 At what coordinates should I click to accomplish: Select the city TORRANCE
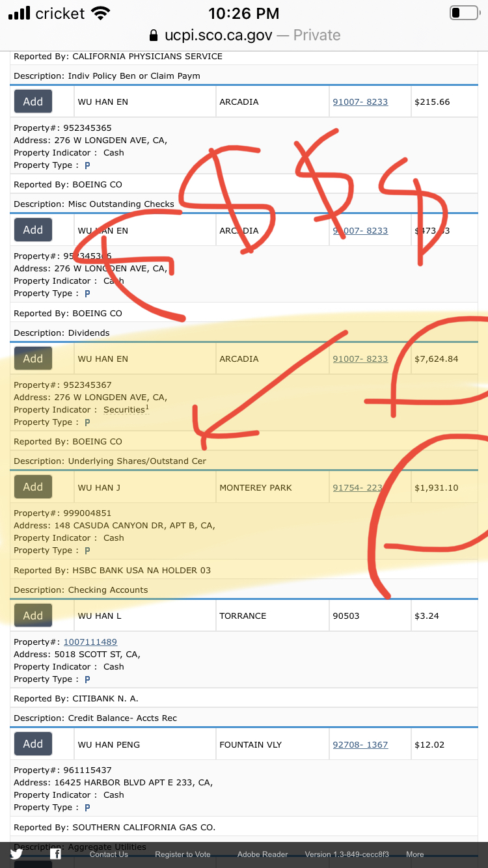[243, 616]
